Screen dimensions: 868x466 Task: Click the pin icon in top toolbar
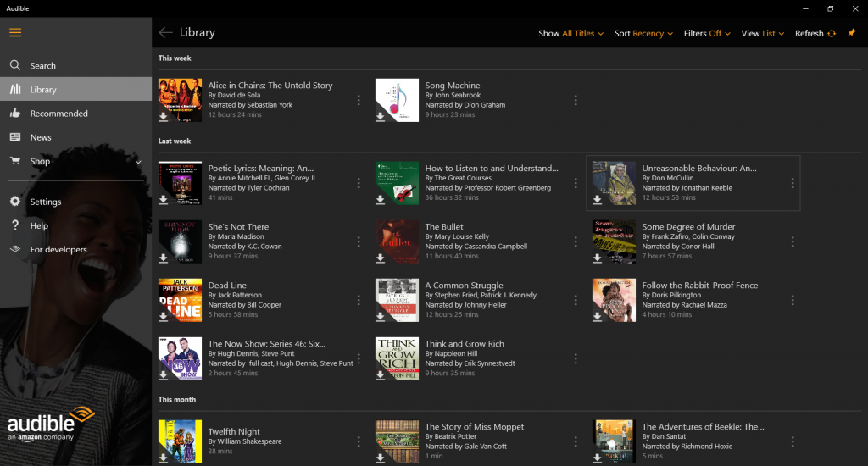point(851,33)
